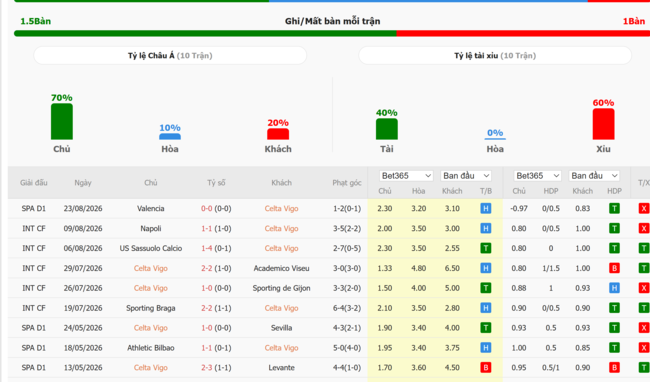This screenshot has width=650, height=382.
Task: Click the 0.5/1 handicap value in Levante row
Action: point(551,367)
